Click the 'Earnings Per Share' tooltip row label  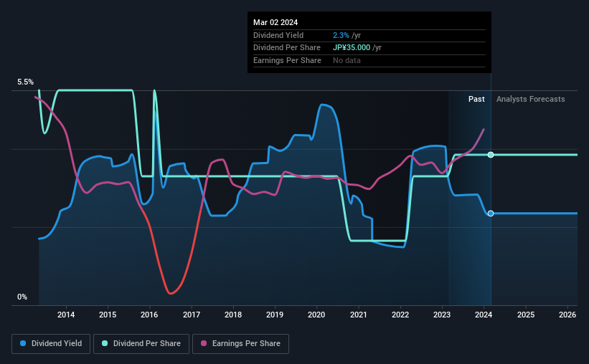pyautogui.click(x=287, y=60)
